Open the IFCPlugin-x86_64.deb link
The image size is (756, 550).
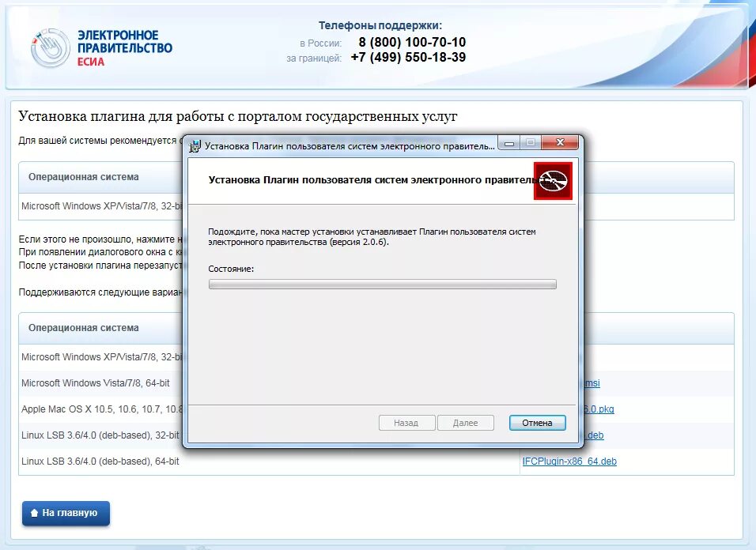point(569,461)
